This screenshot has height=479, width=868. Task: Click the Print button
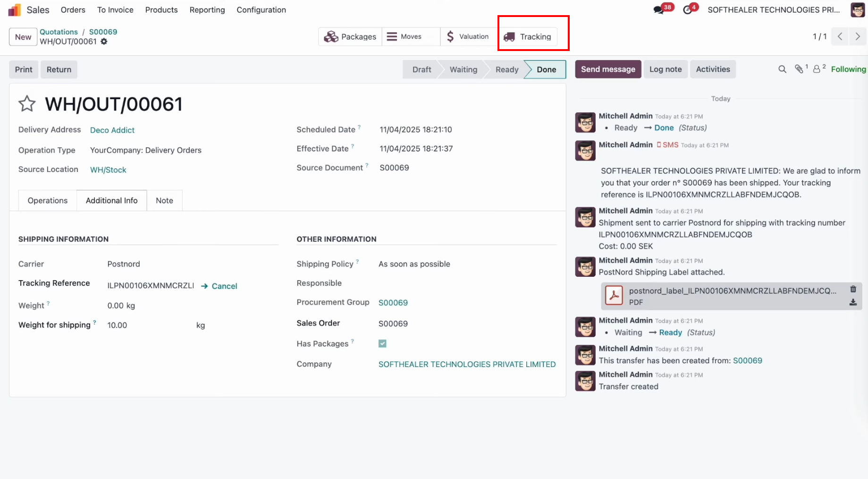point(24,69)
